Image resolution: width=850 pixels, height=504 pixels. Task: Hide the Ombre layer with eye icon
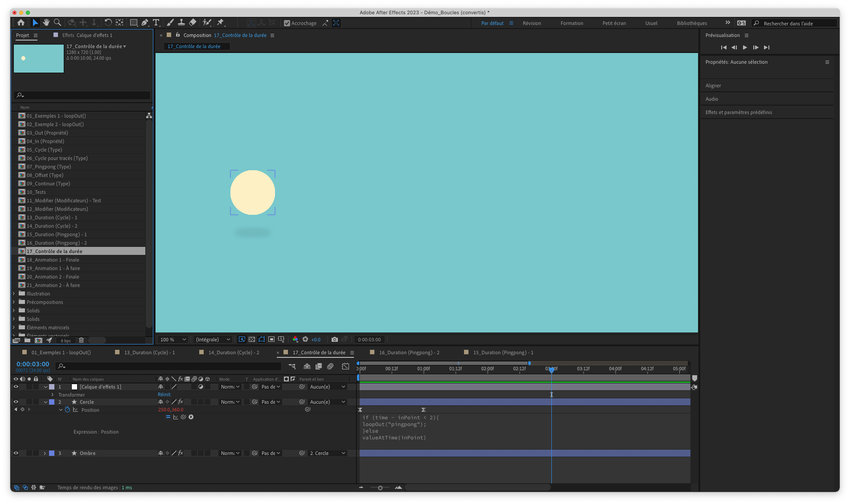[x=16, y=453]
